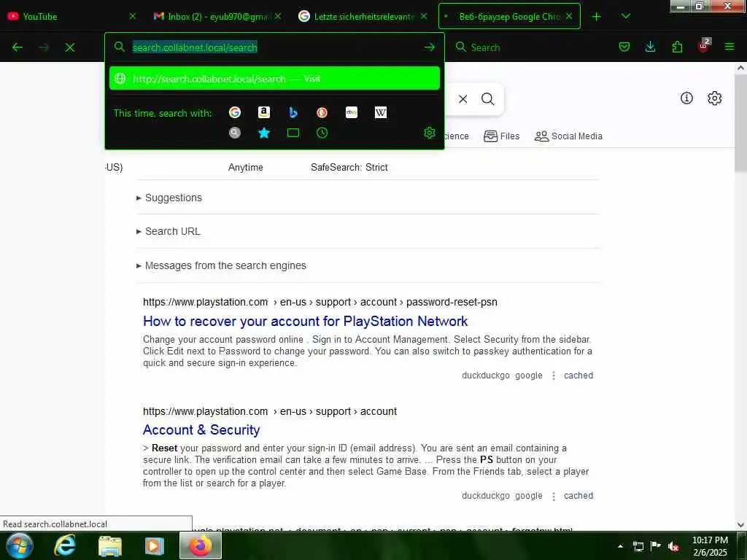The width and height of the screenshot is (747, 560).
Task: Click the Firefox taskbar button
Action: [201, 545]
